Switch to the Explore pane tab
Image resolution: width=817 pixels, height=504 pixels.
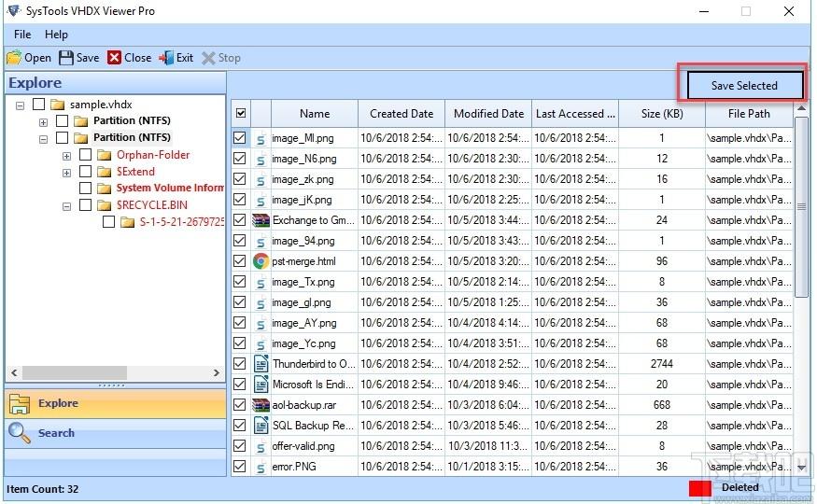pyautogui.click(x=115, y=403)
